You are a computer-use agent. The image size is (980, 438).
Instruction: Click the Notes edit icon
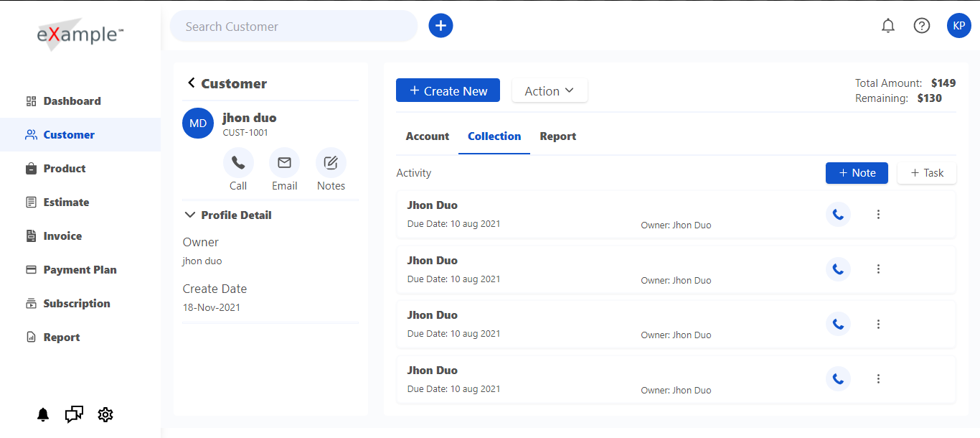[331, 163]
